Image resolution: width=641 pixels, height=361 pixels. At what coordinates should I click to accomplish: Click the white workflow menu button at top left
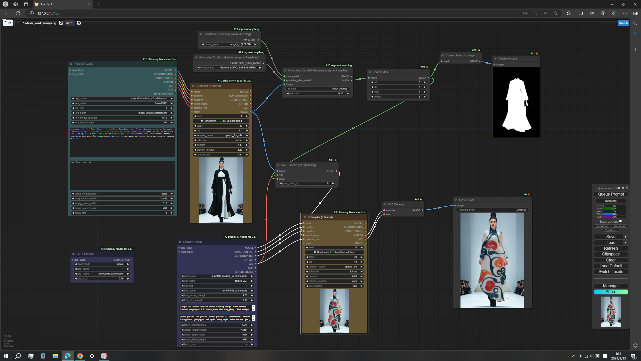(8, 22)
